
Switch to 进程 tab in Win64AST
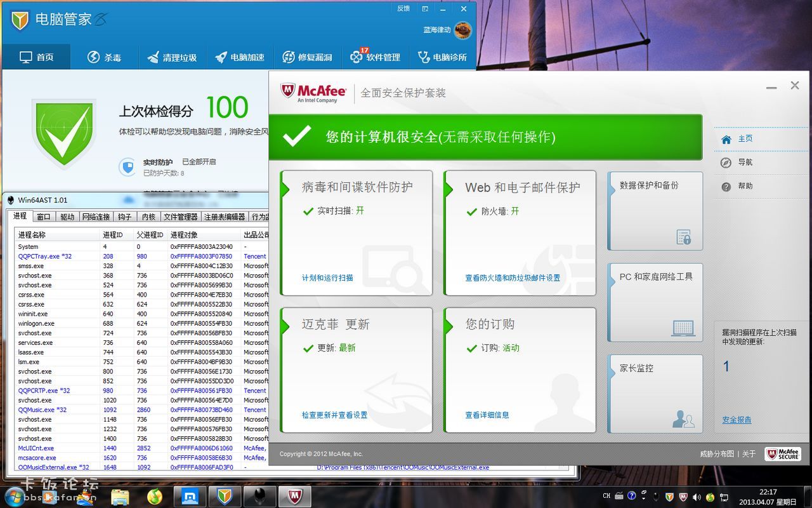point(20,217)
